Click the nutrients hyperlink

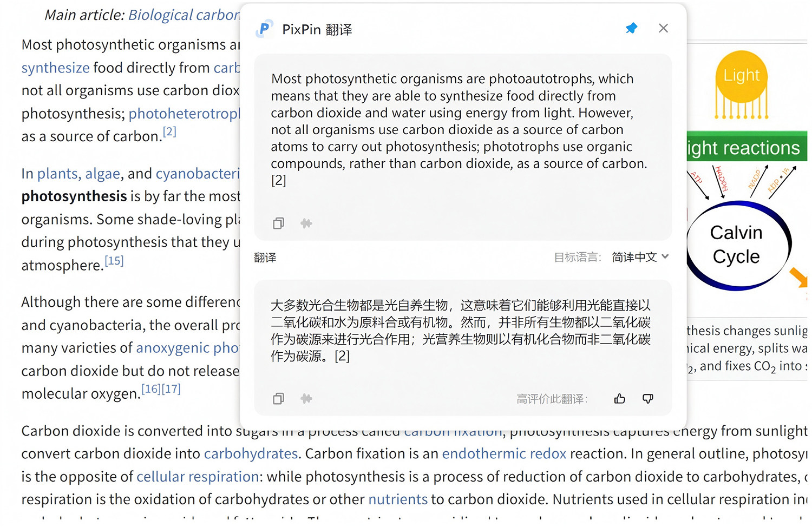click(x=398, y=499)
